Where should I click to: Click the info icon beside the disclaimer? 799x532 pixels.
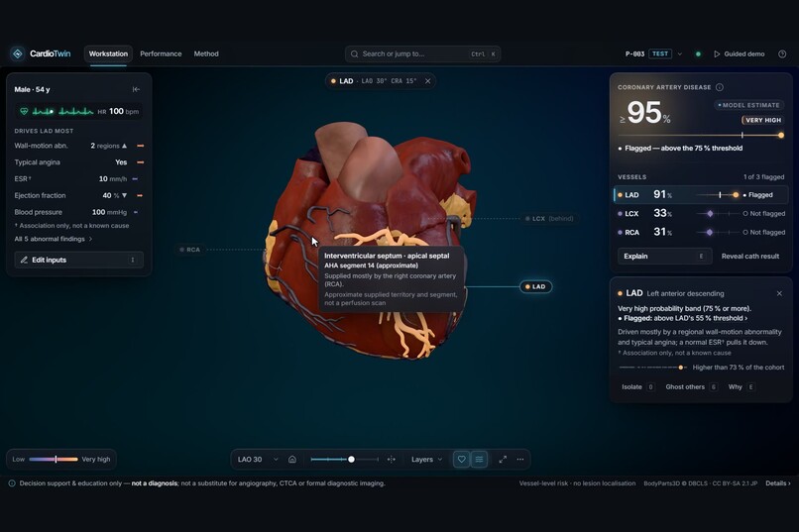tap(12, 483)
